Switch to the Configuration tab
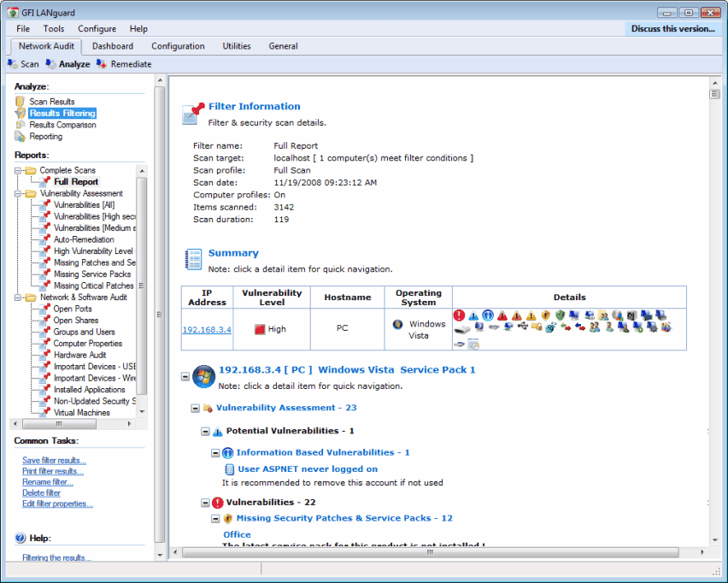This screenshot has height=583, width=728. [x=178, y=46]
